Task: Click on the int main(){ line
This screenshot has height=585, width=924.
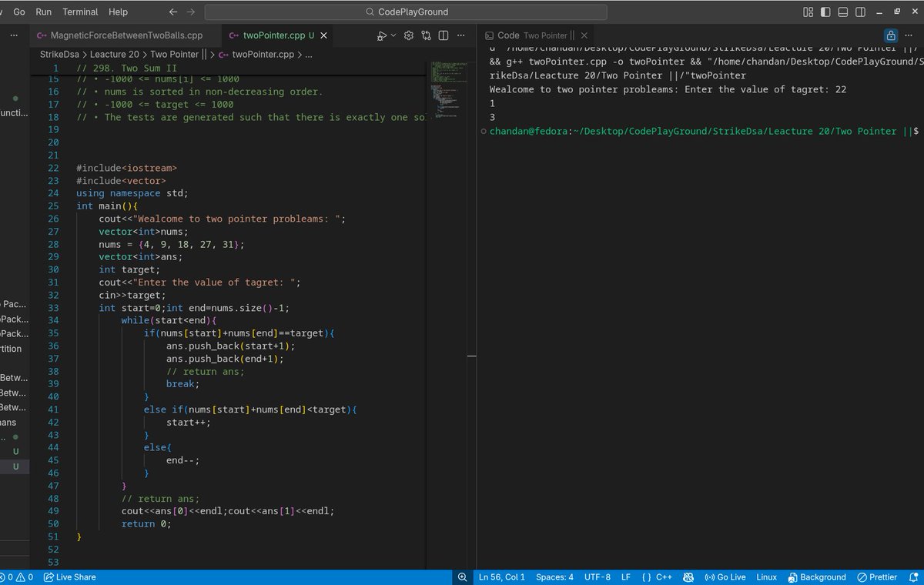Action: pos(107,206)
